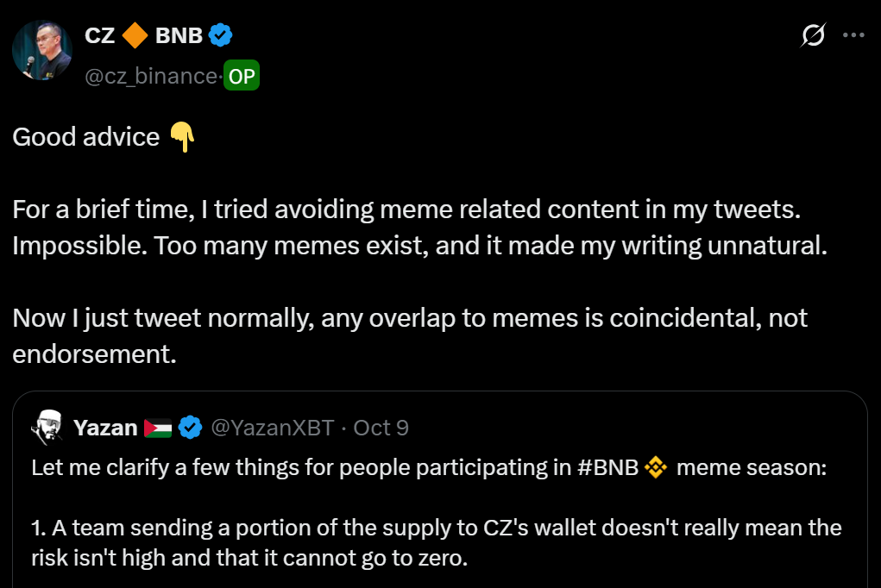Click the 'Good advice' text line
881x588 pixels.
pos(86,137)
